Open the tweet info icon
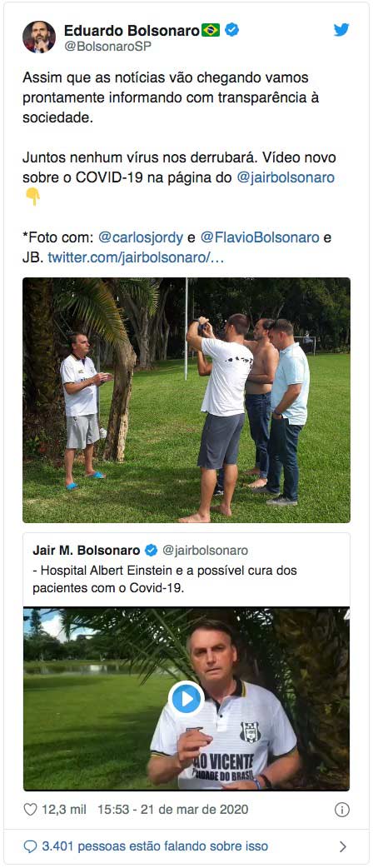The image size is (373, 868). [x=342, y=810]
